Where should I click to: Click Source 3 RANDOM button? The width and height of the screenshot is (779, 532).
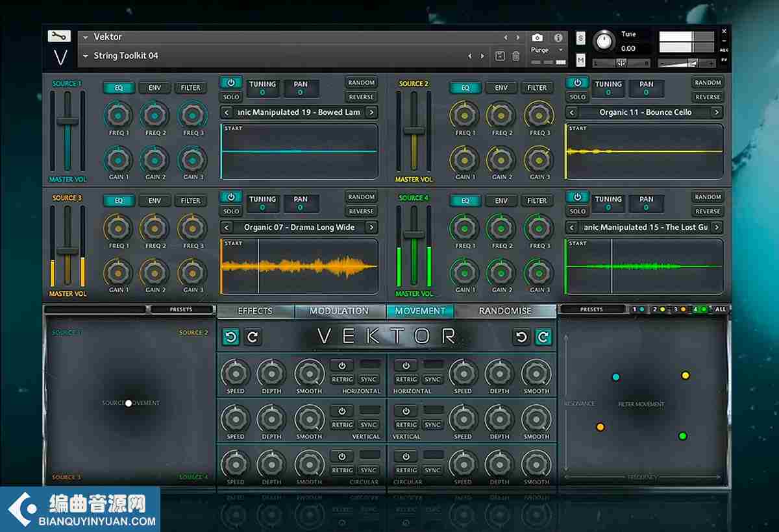point(362,197)
